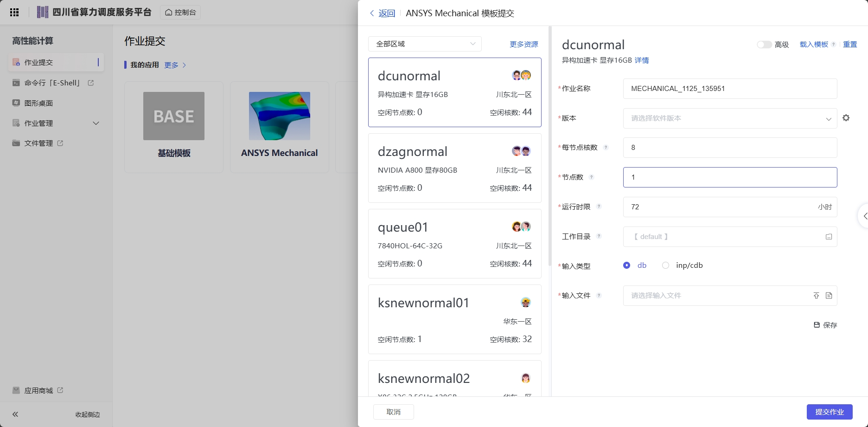Image resolution: width=868 pixels, height=427 pixels.
Task: Click the help icon next to 工作目录
Action: coord(599,236)
